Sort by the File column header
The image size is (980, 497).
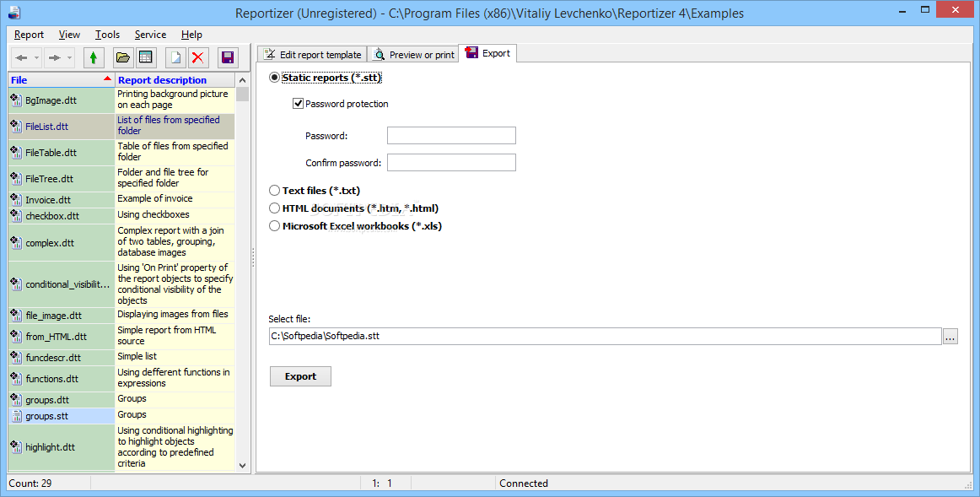click(x=62, y=80)
